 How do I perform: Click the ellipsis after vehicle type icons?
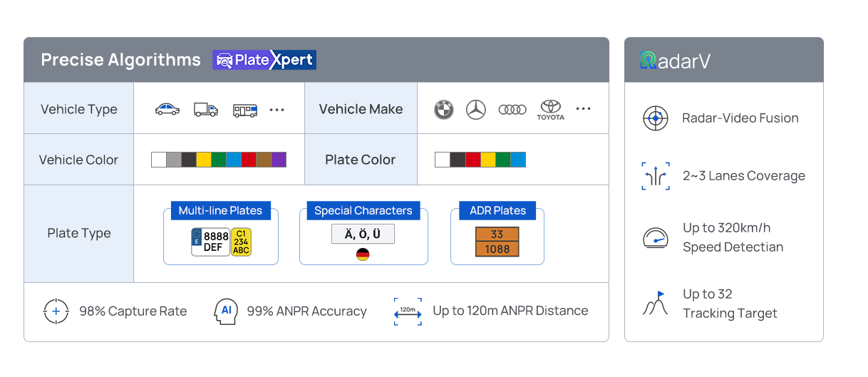pos(277,110)
